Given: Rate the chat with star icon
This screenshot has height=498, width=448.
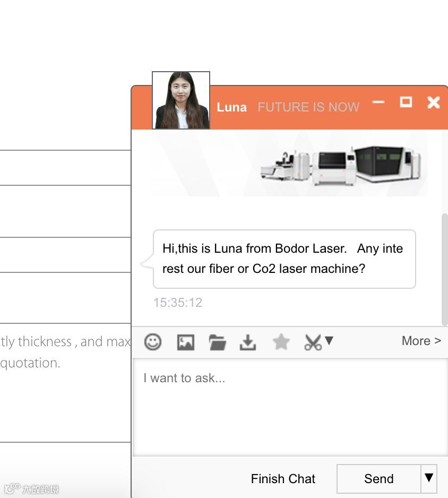Looking at the screenshot, I should tap(281, 342).
